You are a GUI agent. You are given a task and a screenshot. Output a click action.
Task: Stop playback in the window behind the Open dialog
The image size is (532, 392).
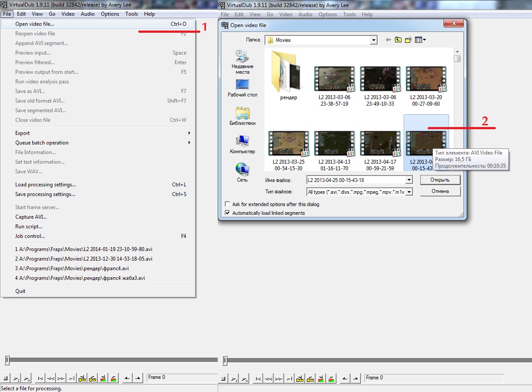pyautogui.click(x=223, y=378)
